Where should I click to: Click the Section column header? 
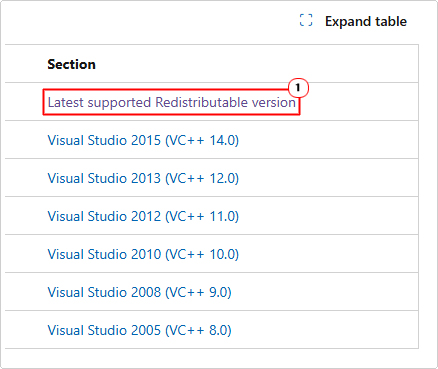coord(71,64)
